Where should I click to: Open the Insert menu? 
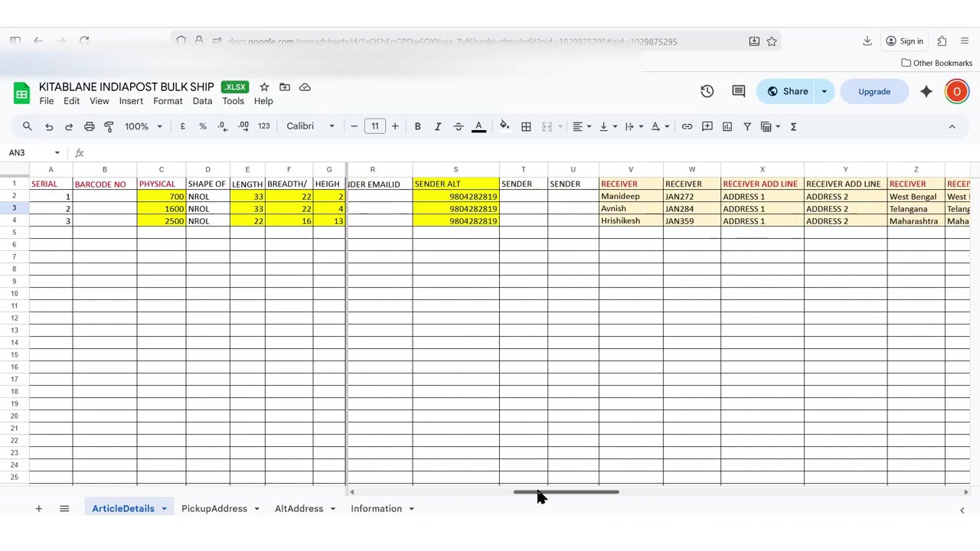coord(131,101)
